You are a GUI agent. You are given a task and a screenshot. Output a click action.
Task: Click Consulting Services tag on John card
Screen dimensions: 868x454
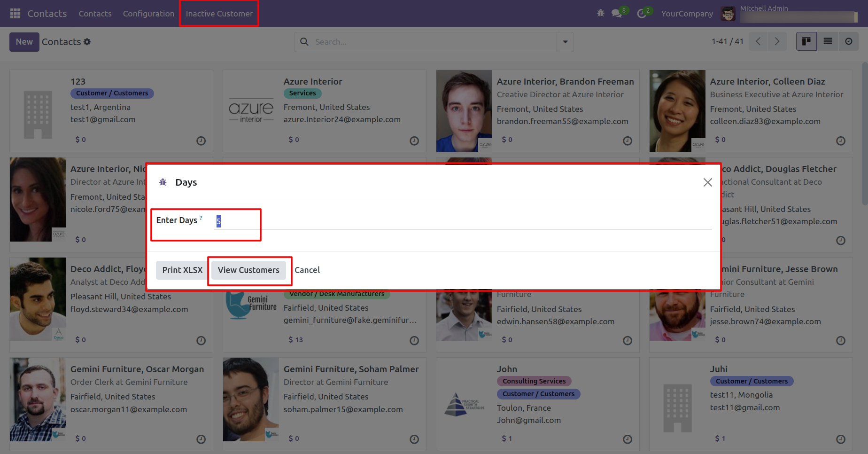click(x=534, y=381)
